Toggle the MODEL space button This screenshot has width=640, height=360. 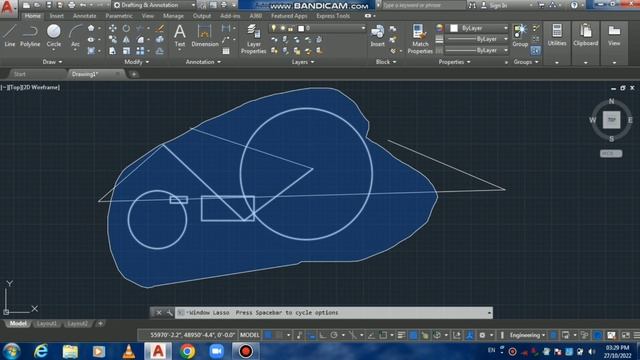[x=249, y=335]
